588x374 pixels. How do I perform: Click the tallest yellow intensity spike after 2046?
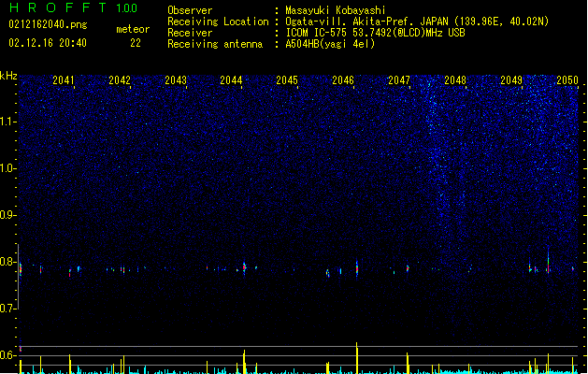tap(356, 358)
